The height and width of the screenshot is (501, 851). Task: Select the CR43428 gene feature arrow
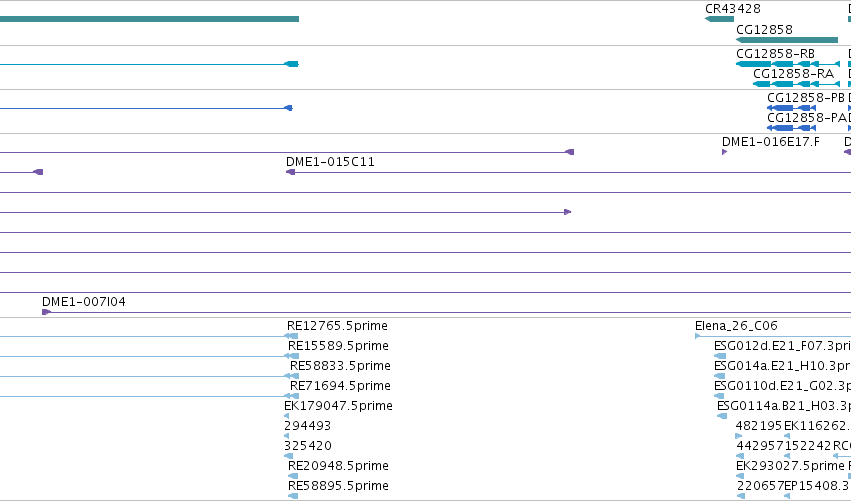tap(719, 19)
